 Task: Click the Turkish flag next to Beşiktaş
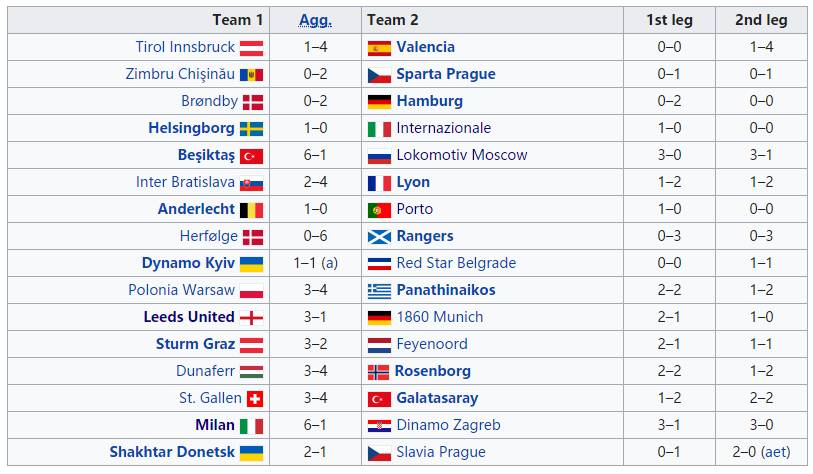click(251, 155)
